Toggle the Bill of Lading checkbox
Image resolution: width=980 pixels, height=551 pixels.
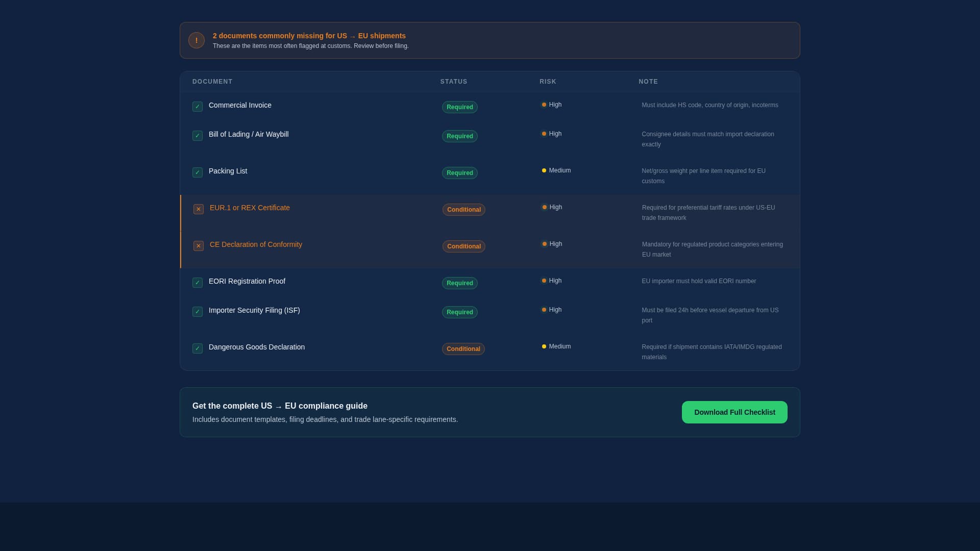point(198,136)
